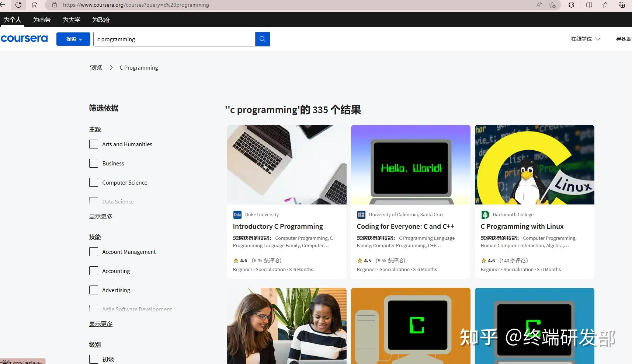Click University of California, Santa Cruz text
The width and height of the screenshot is (632, 364).
click(x=406, y=215)
